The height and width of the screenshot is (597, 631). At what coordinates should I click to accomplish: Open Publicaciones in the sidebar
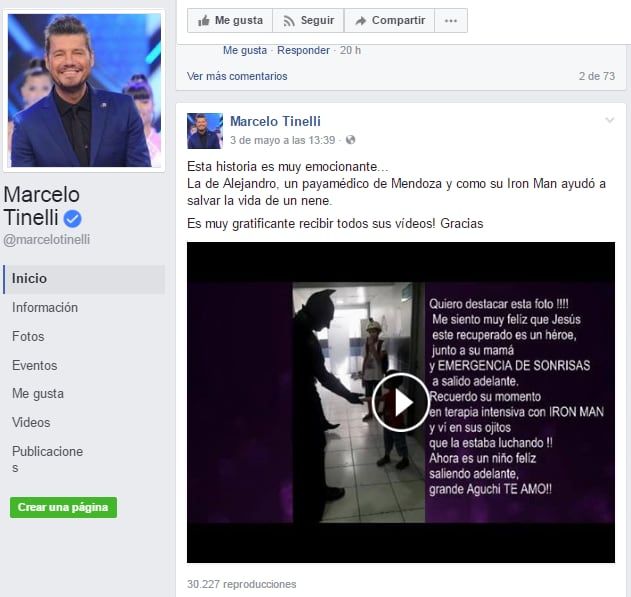[x=47, y=459]
